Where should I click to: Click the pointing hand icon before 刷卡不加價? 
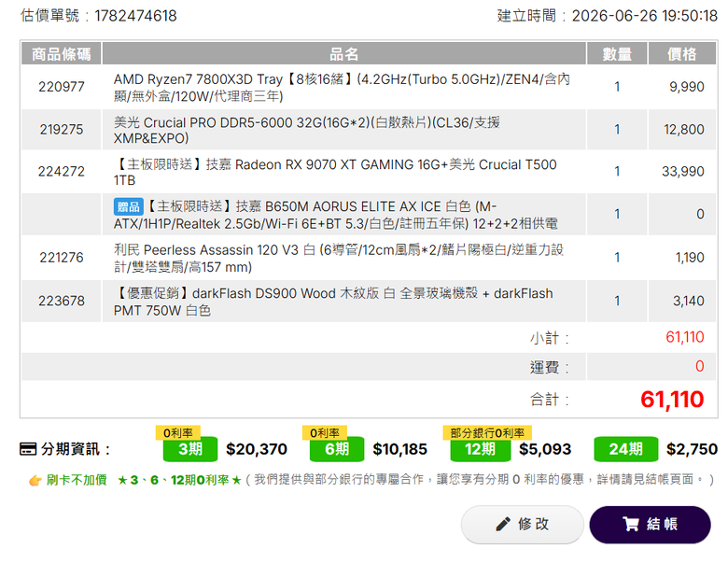[35, 480]
